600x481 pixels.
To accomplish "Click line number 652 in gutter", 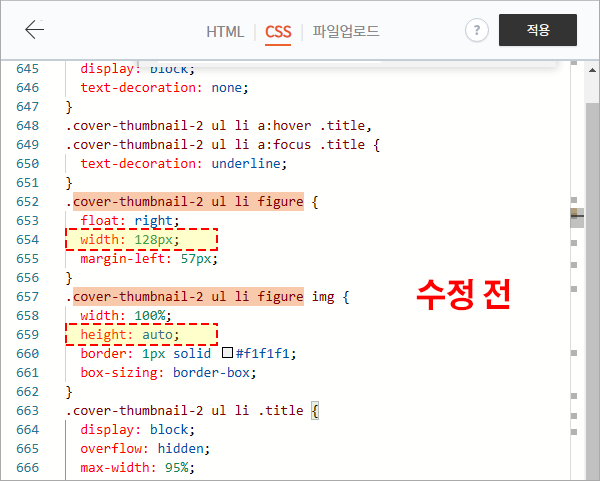I will point(28,202).
